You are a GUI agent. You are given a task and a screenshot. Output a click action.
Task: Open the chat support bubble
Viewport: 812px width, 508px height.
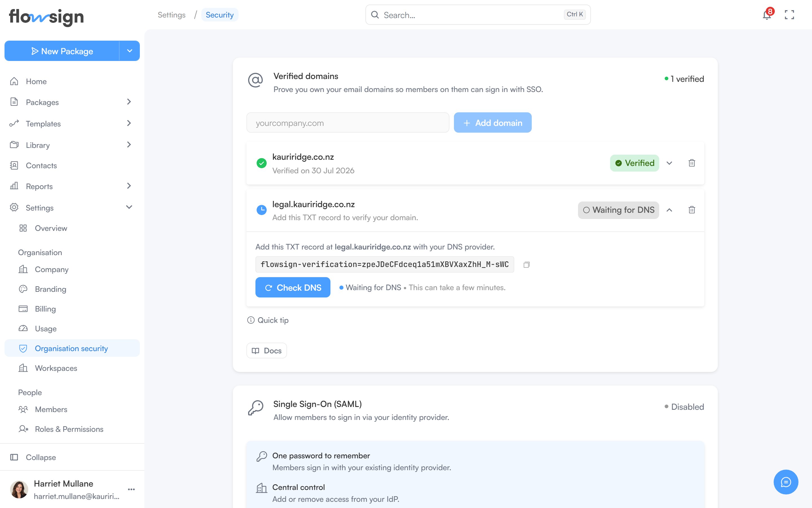[786, 482]
